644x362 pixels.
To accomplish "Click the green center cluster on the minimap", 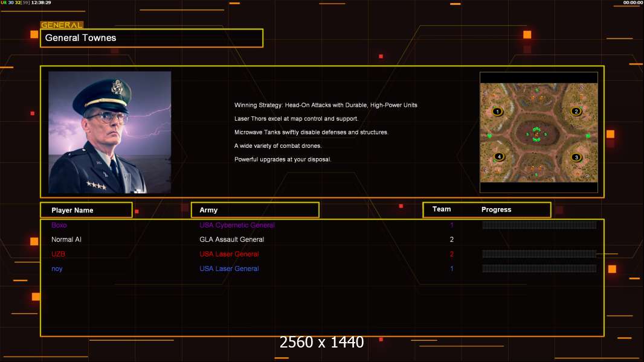I will click(536, 135).
